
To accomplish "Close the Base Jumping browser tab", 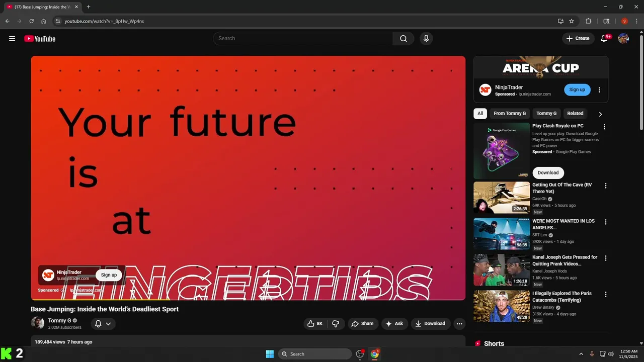I will click(x=76, y=7).
